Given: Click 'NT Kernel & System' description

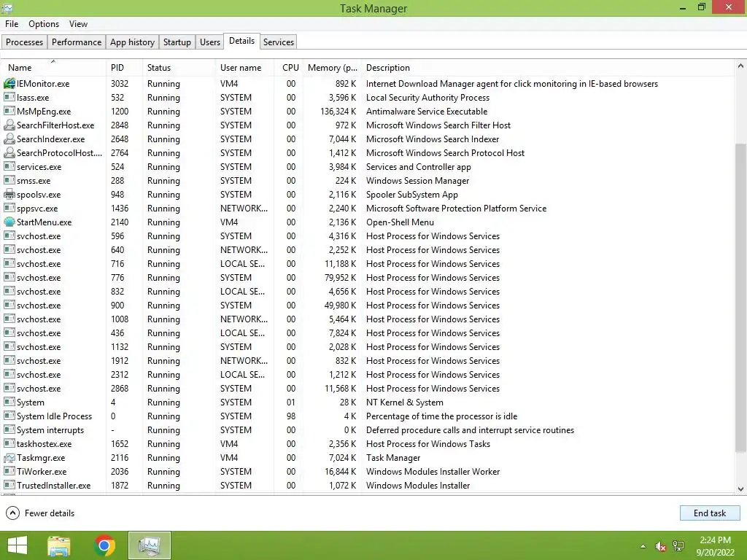Looking at the screenshot, I should 404,402.
